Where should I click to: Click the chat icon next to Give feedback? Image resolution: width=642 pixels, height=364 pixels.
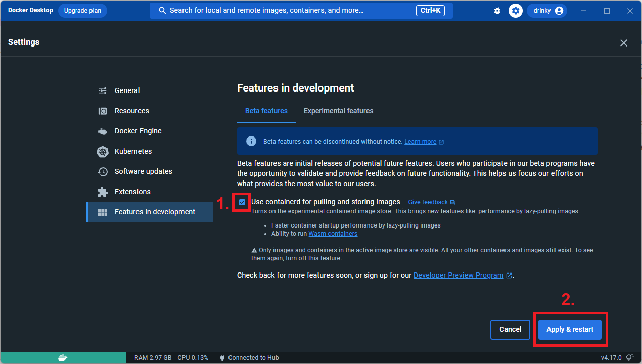coord(453,203)
